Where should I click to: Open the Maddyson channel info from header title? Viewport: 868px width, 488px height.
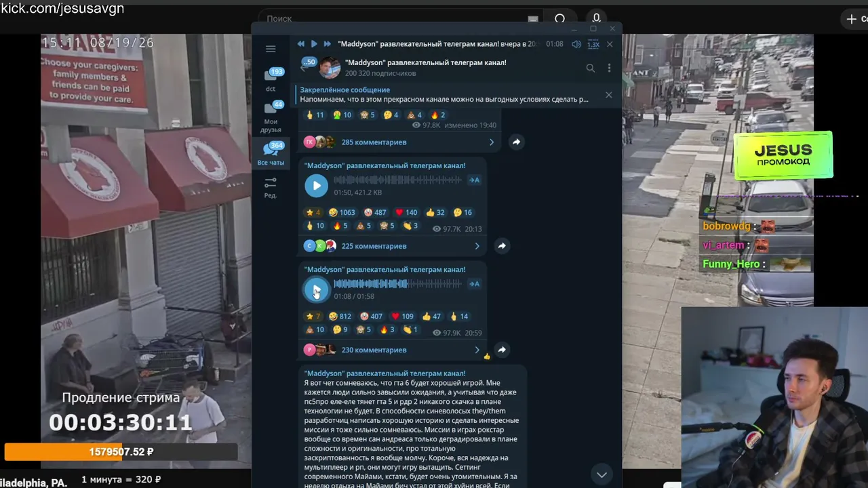(425, 62)
